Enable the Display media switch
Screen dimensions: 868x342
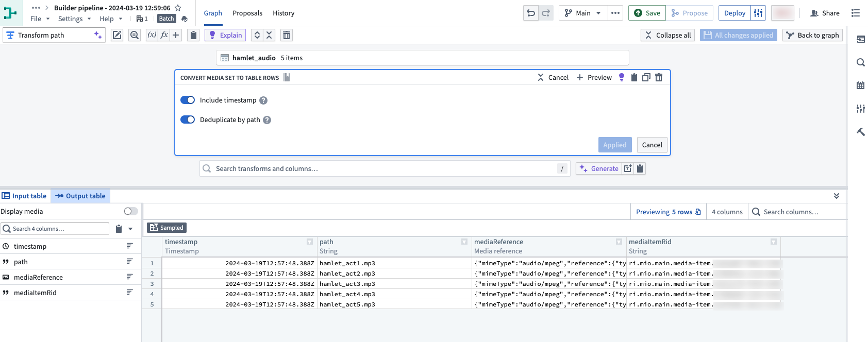point(131,211)
